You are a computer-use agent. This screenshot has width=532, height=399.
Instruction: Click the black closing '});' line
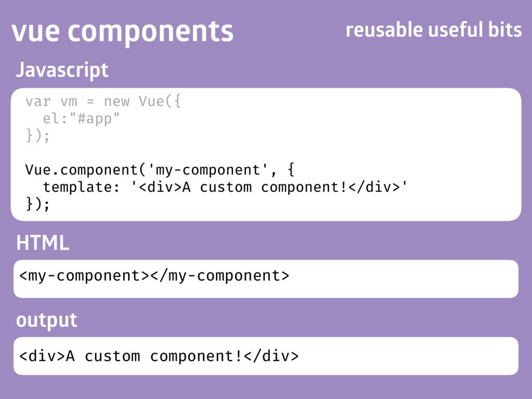click(37, 204)
